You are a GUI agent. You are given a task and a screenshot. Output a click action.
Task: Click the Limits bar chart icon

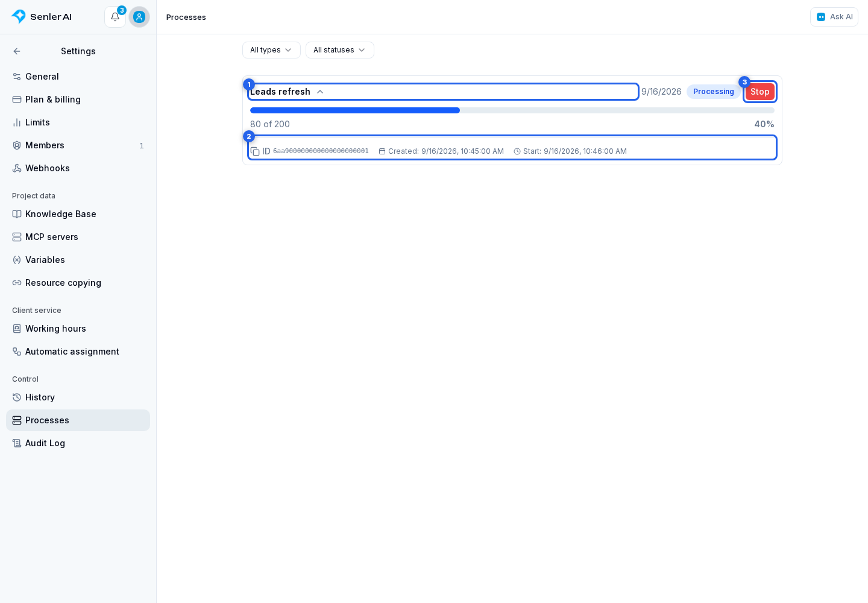click(17, 122)
